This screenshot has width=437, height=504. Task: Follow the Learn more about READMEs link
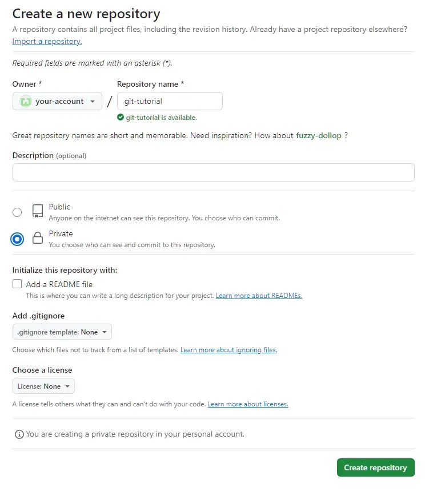click(x=259, y=296)
